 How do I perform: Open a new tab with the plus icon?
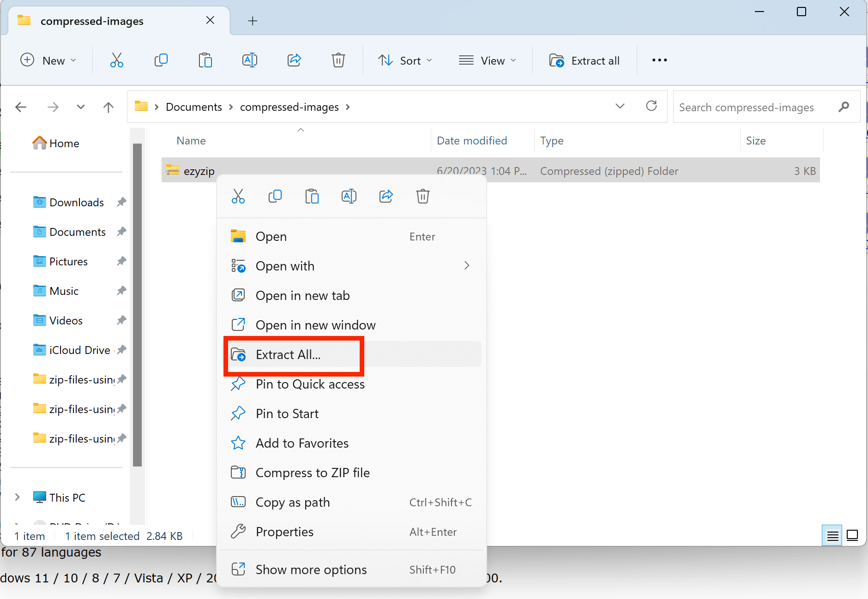tap(252, 21)
